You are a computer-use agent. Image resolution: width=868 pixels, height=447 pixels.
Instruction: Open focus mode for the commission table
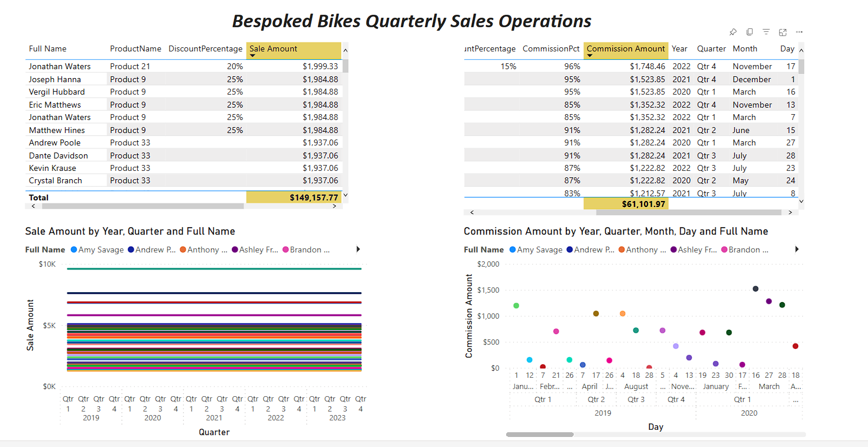click(783, 32)
